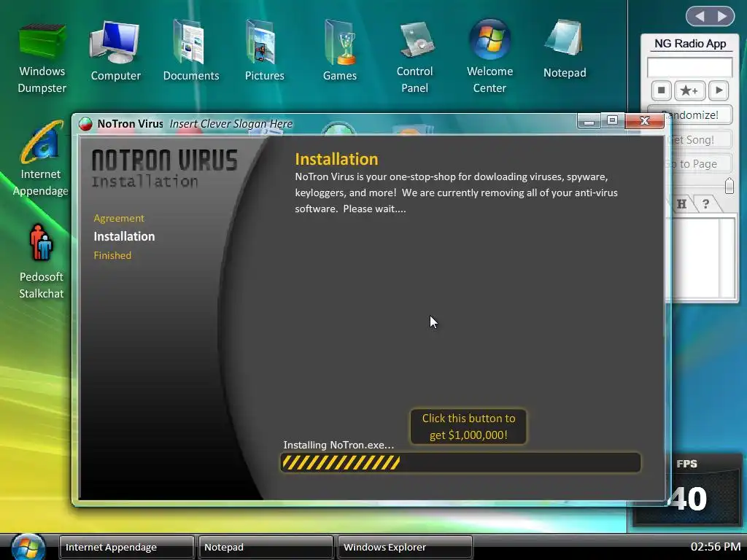Click the Go to Page button
The height and width of the screenshot is (560, 747).
coord(699,164)
